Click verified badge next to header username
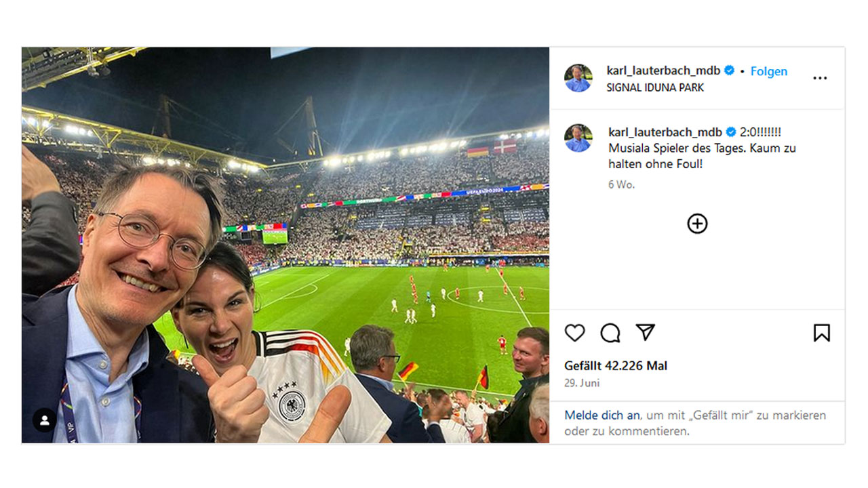 [730, 70]
